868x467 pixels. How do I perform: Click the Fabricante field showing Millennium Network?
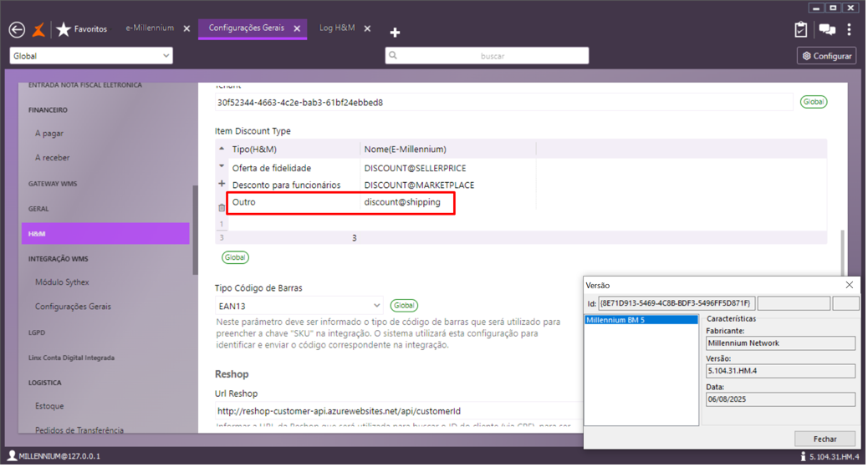[x=780, y=343]
